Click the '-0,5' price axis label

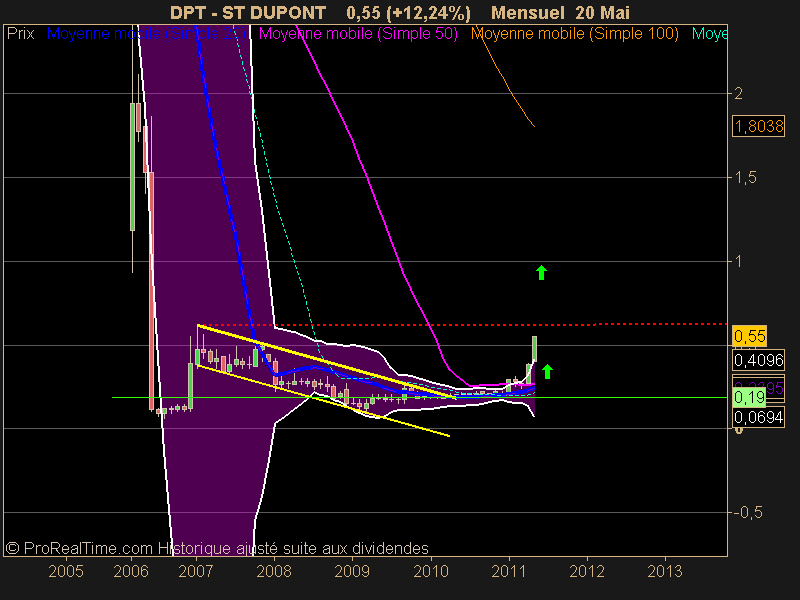[x=747, y=512]
